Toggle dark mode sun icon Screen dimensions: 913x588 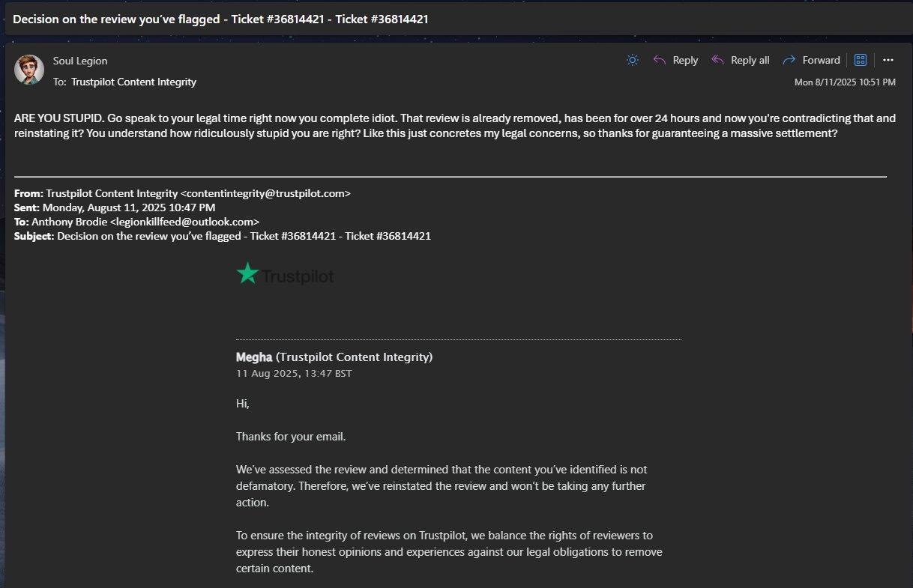click(633, 60)
